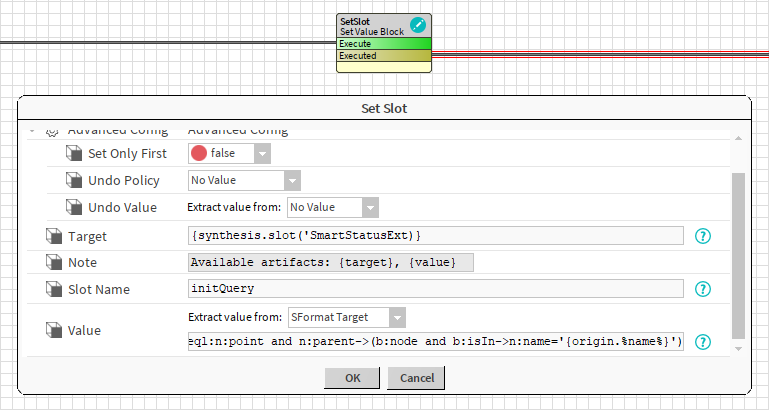
Task: Click the SetSlot block wrench icon
Action: click(x=418, y=24)
